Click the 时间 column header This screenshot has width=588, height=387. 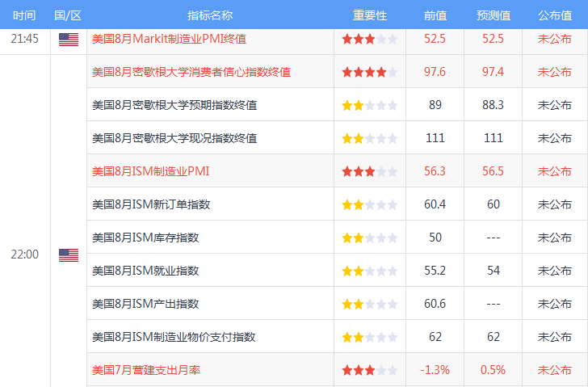24,15
